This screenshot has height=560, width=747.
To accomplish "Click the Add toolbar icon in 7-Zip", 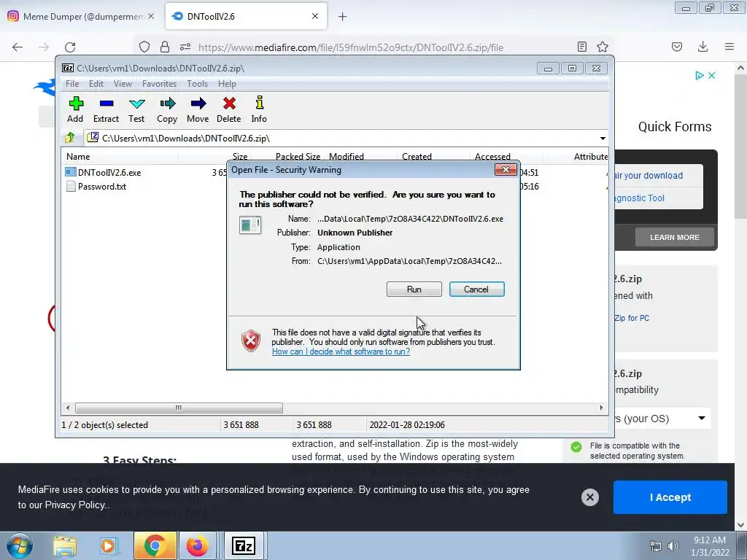I will tap(75, 110).
